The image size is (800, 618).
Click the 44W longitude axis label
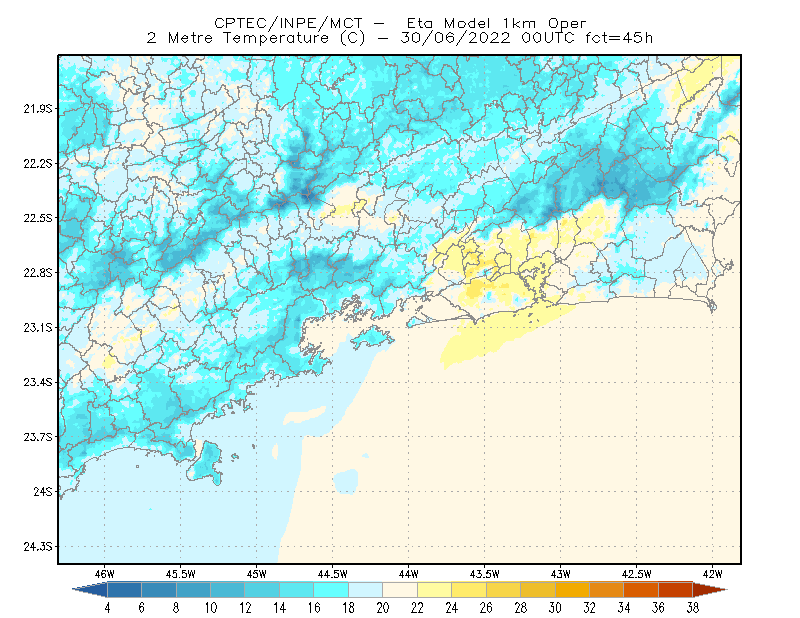pos(408,574)
